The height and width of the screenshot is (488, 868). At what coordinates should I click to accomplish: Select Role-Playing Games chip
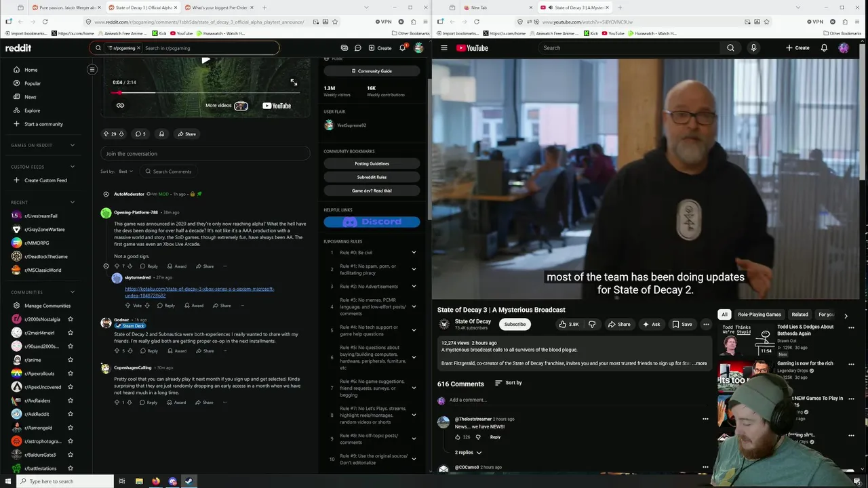(x=759, y=314)
